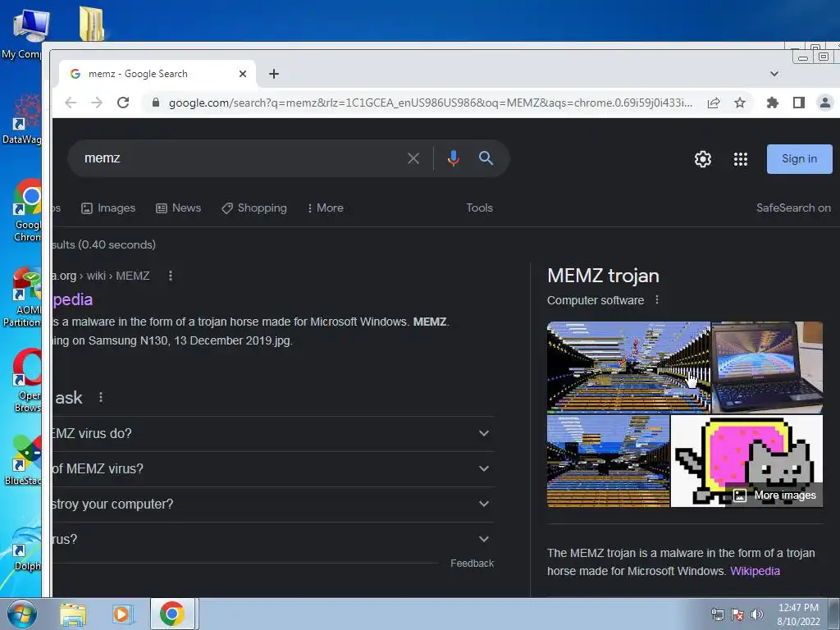Click the address bar URL
This screenshot has width=840, height=630.
(430, 103)
